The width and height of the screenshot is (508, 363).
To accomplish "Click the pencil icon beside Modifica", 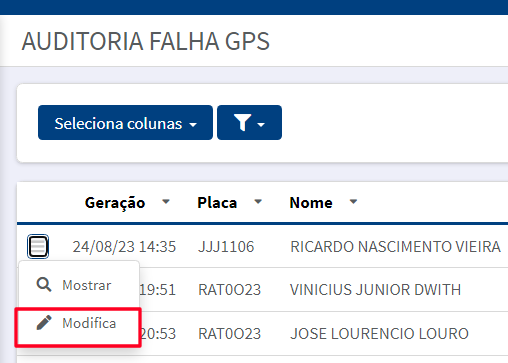I will pos(44,323).
